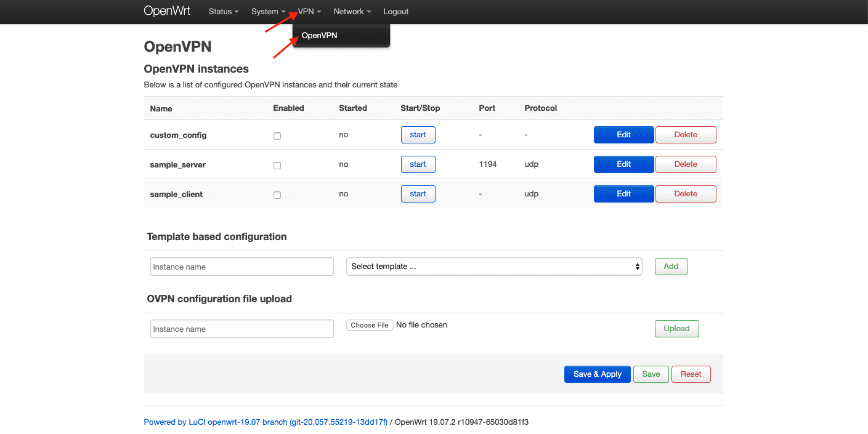
Task: Expand the Network menu
Action: click(x=352, y=12)
